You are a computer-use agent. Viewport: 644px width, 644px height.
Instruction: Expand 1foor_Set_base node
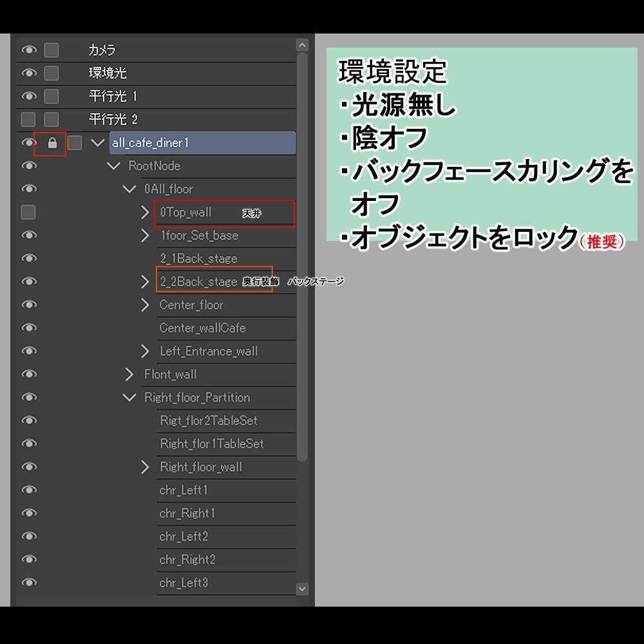144,235
